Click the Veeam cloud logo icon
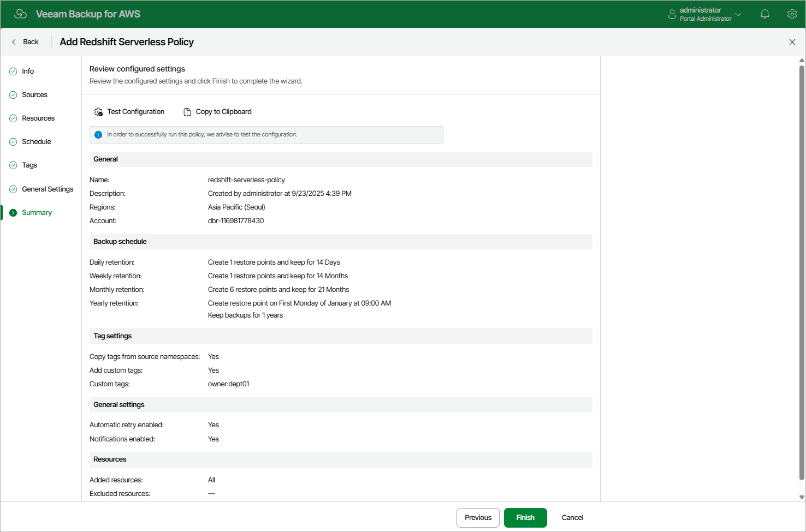The width and height of the screenshot is (806, 532). click(21, 14)
